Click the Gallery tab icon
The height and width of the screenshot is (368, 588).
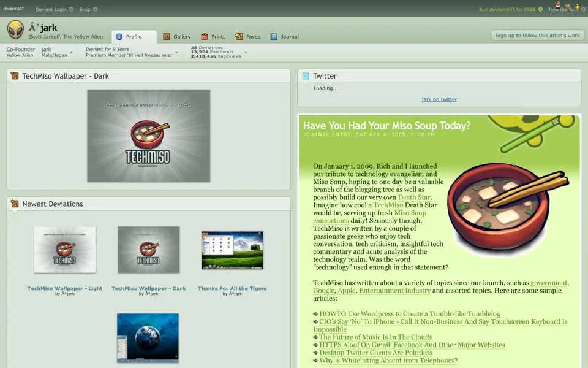tap(167, 36)
